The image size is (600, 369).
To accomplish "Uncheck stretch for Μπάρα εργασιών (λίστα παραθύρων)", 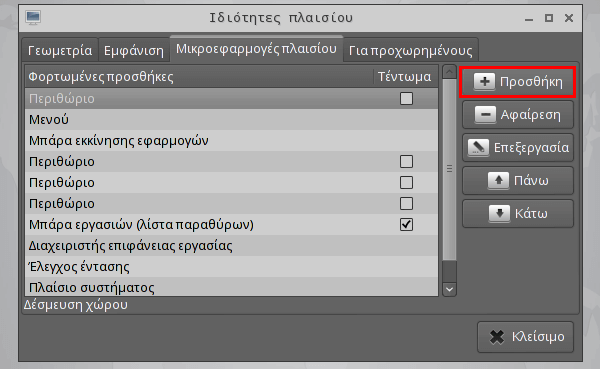I will click(406, 224).
